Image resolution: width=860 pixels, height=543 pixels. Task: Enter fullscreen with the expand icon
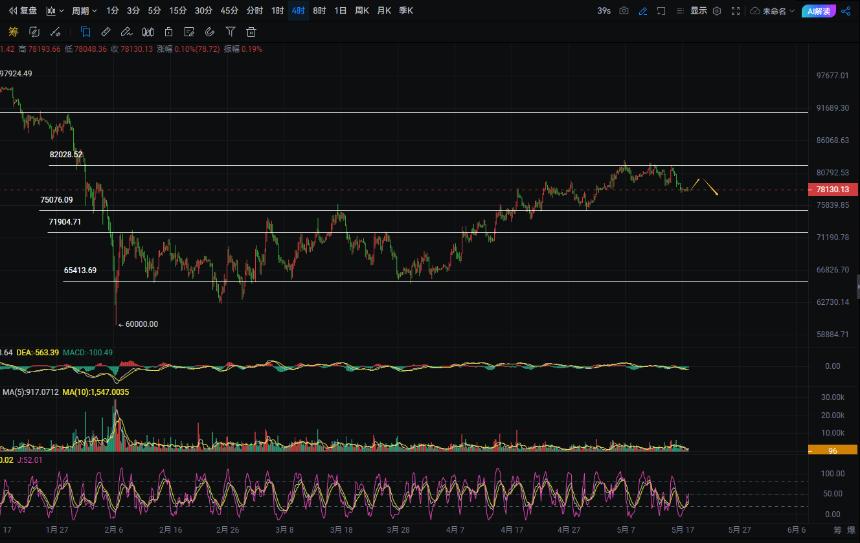(736, 10)
